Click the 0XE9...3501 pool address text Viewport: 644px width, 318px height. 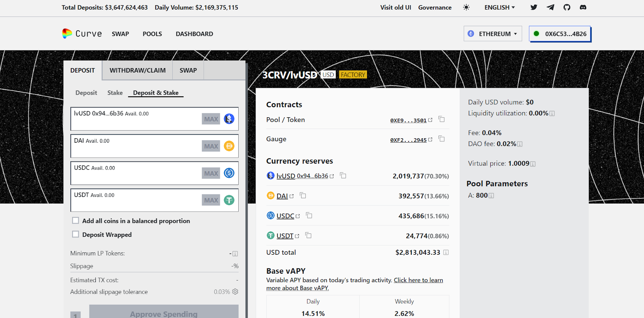(408, 120)
